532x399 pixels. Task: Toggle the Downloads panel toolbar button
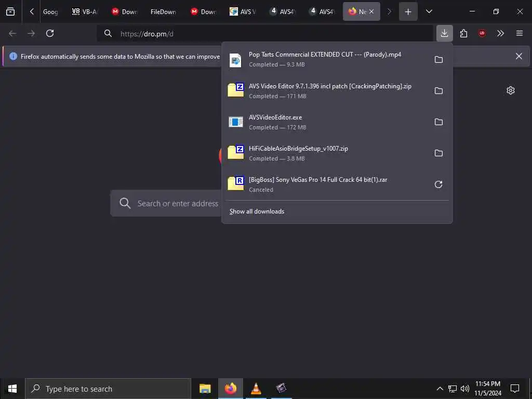445,33
